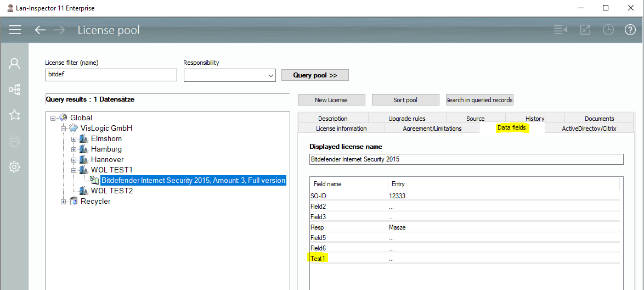Expand the Recycler tree node
Image resolution: width=644 pixels, height=290 pixels.
(x=64, y=202)
